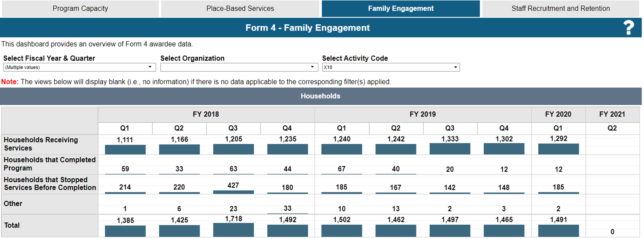Screen dimensions: 644x239
Task: Open the Place-Based Services tab
Action: point(240,9)
